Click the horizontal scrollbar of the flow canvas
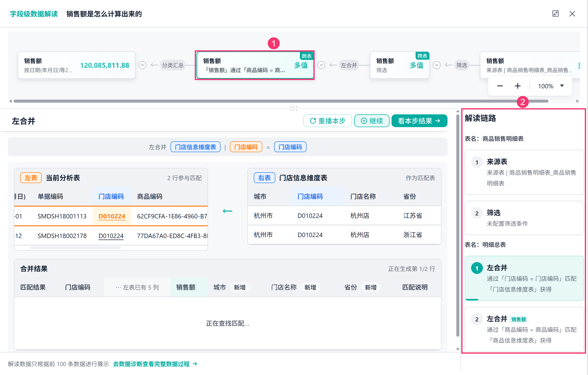Screen dimensions: 588x375 tap(281, 101)
